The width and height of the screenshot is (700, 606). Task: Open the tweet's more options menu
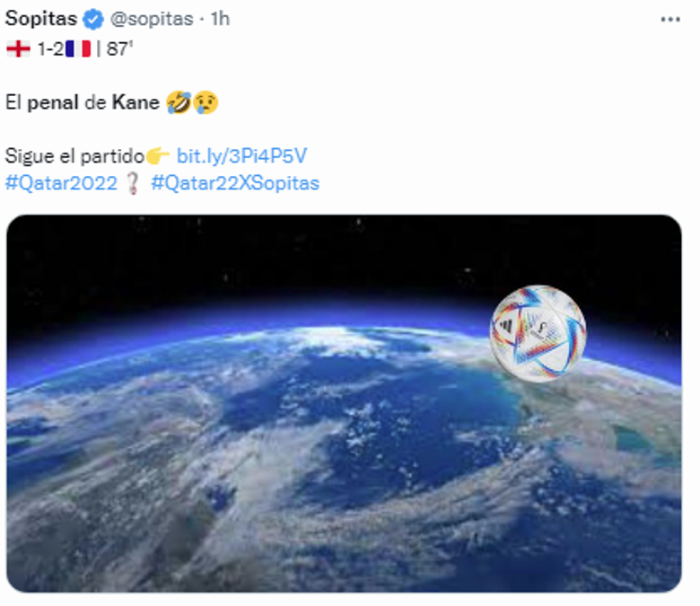669,19
